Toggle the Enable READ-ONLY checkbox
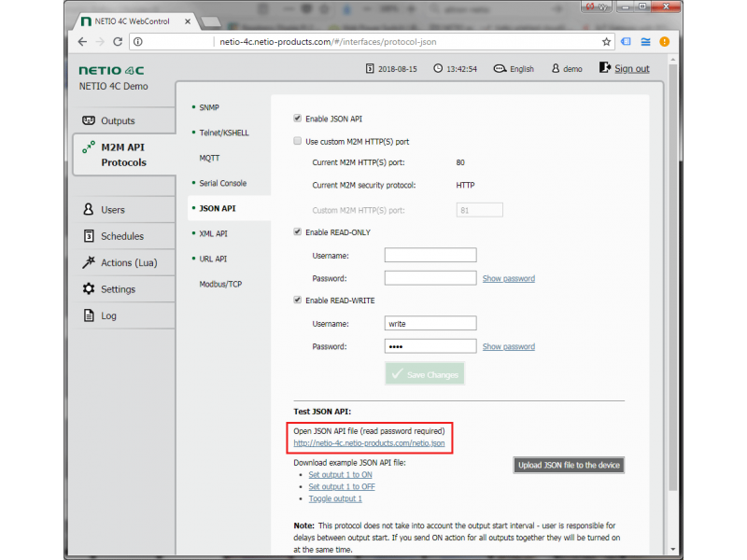This screenshot has width=747, height=560. tap(297, 231)
